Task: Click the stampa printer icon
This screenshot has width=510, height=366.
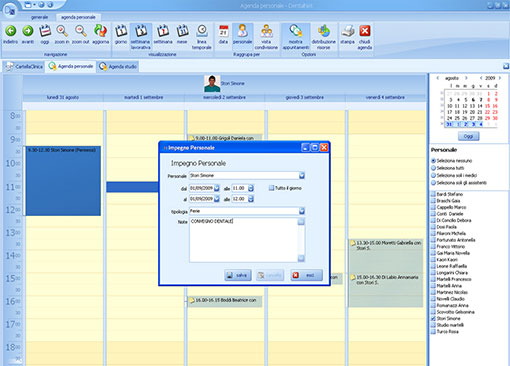Action: pos(348,31)
